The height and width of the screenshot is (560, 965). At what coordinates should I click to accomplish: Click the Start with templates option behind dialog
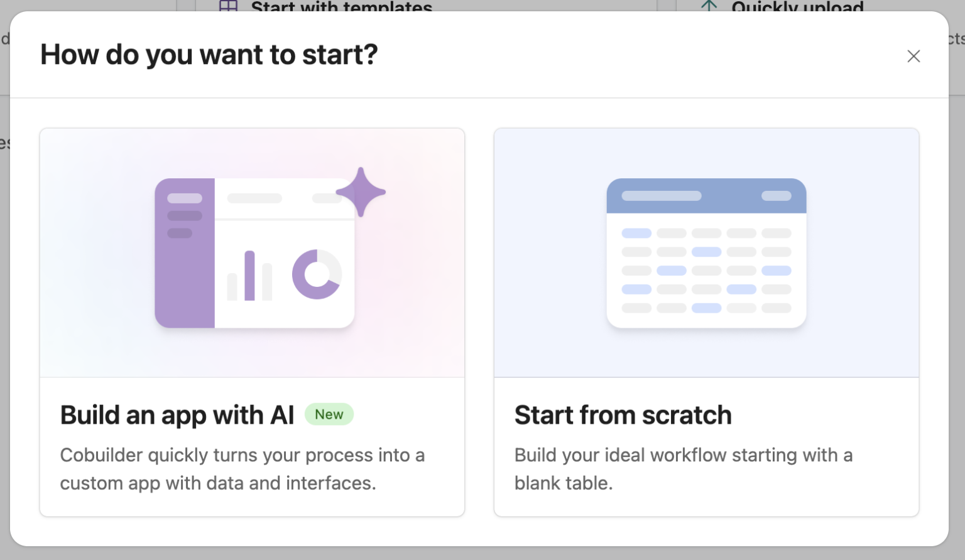(341, 6)
